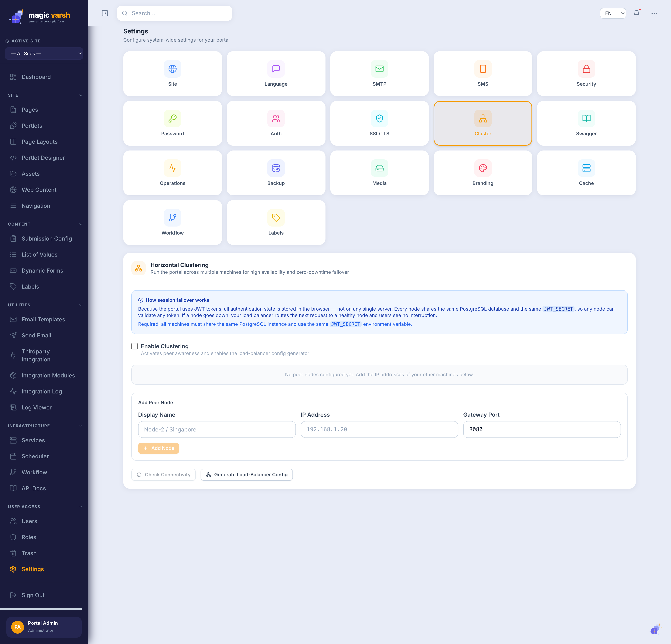
Task: Click the floating assistant icon at bottom right
Action: 655,630
